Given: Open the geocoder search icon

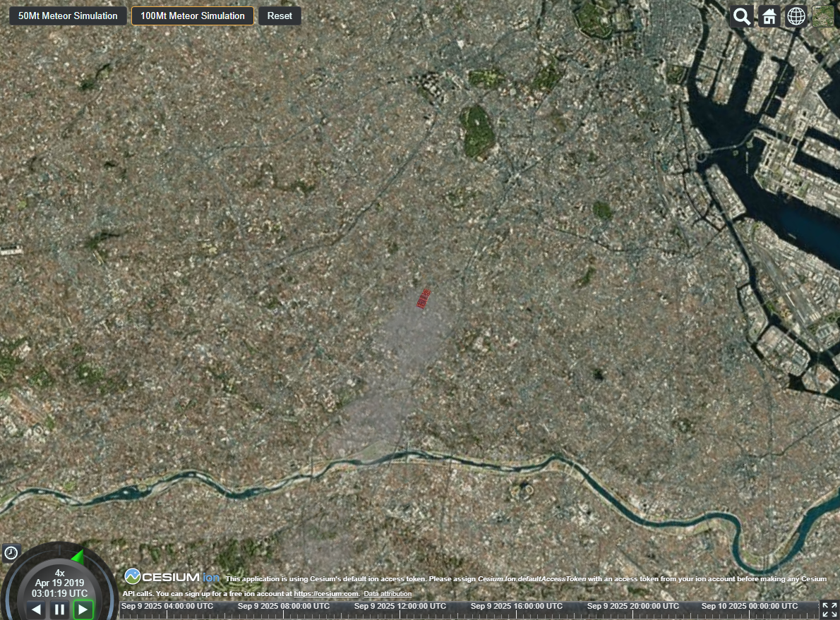Looking at the screenshot, I should pos(741,17).
